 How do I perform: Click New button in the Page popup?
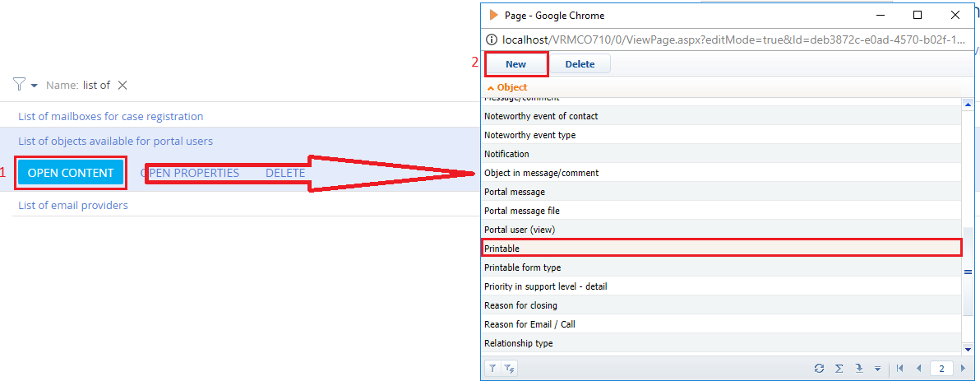pos(516,64)
